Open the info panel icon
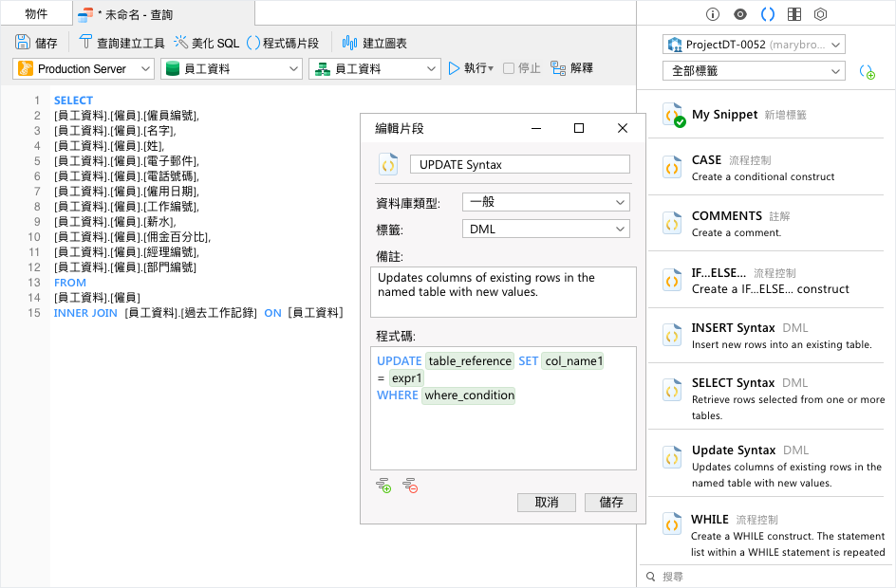Image resolution: width=896 pixels, height=588 pixels. click(713, 14)
